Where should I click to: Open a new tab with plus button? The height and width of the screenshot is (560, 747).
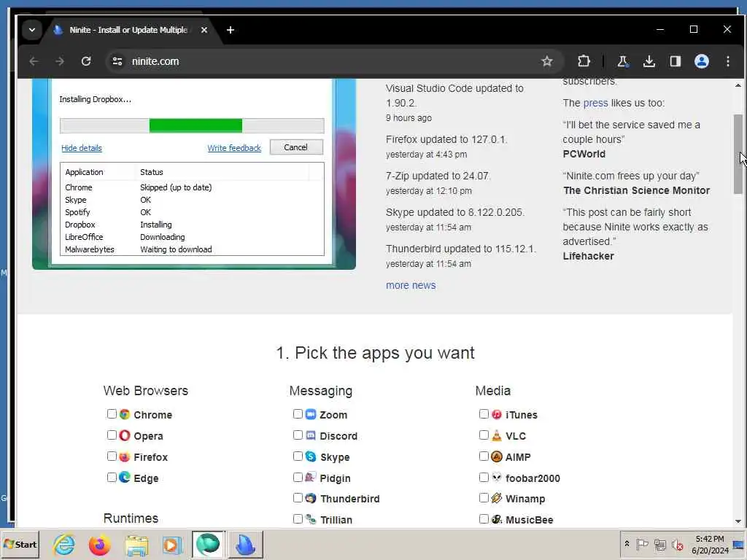231,30
